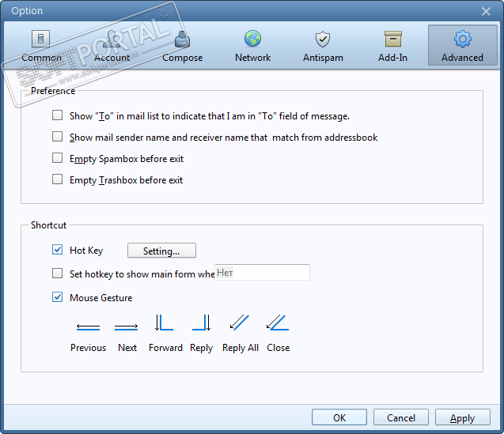Check Empty Trashbox before exit
The image size is (504, 434).
[x=57, y=179]
